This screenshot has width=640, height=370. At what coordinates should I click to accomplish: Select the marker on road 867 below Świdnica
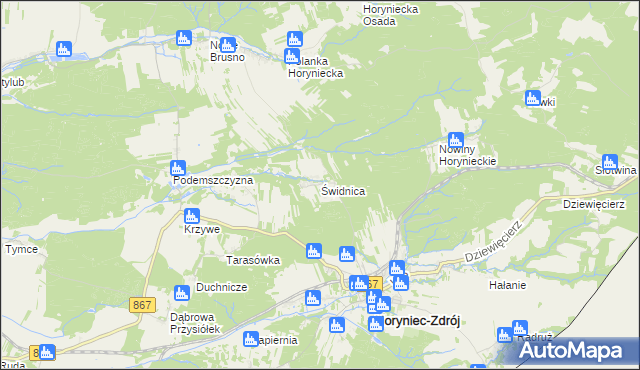(313, 251)
